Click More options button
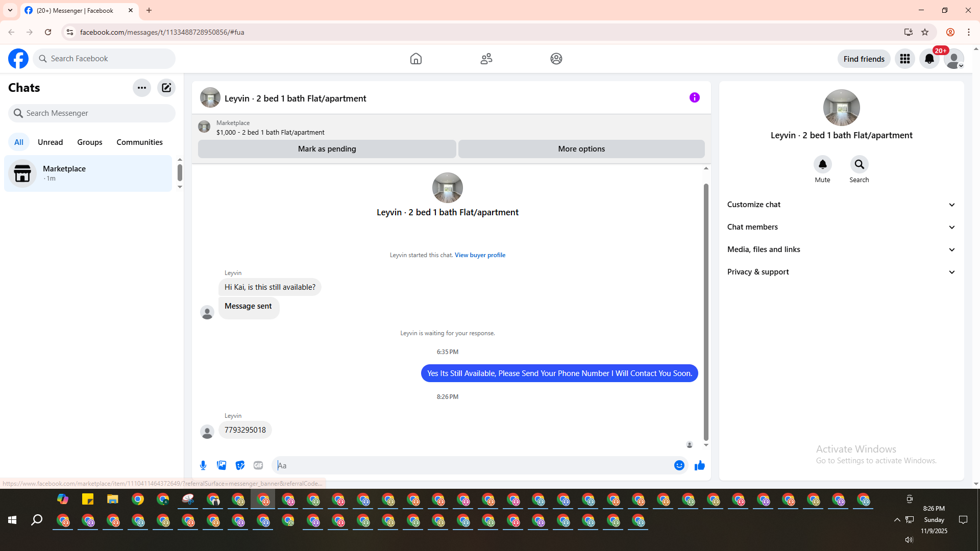The width and height of the screenshot is (980, 551). click(x=581, y=149)
